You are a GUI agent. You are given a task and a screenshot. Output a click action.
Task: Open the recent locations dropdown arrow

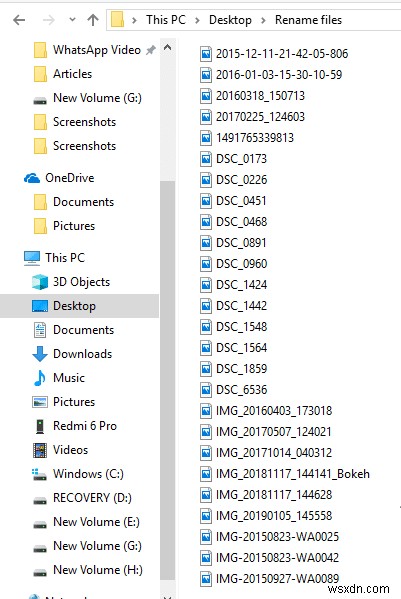tap(72, 19)
